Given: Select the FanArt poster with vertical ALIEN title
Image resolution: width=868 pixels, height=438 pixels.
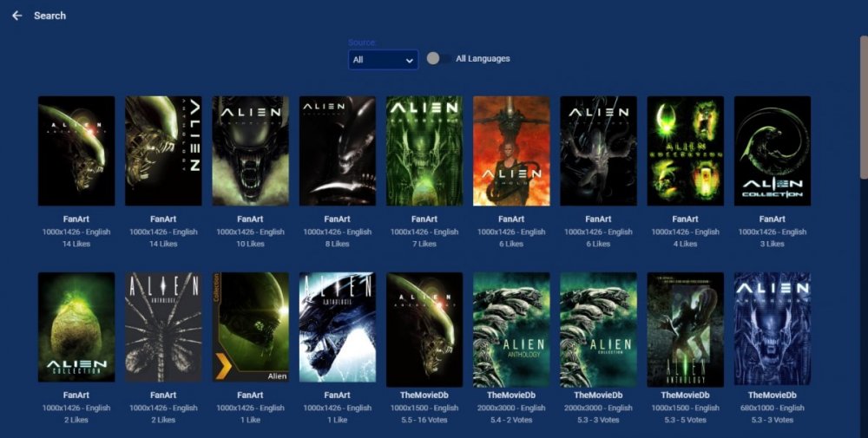Looking at the screenshot, I should click(x=163, y=151).
